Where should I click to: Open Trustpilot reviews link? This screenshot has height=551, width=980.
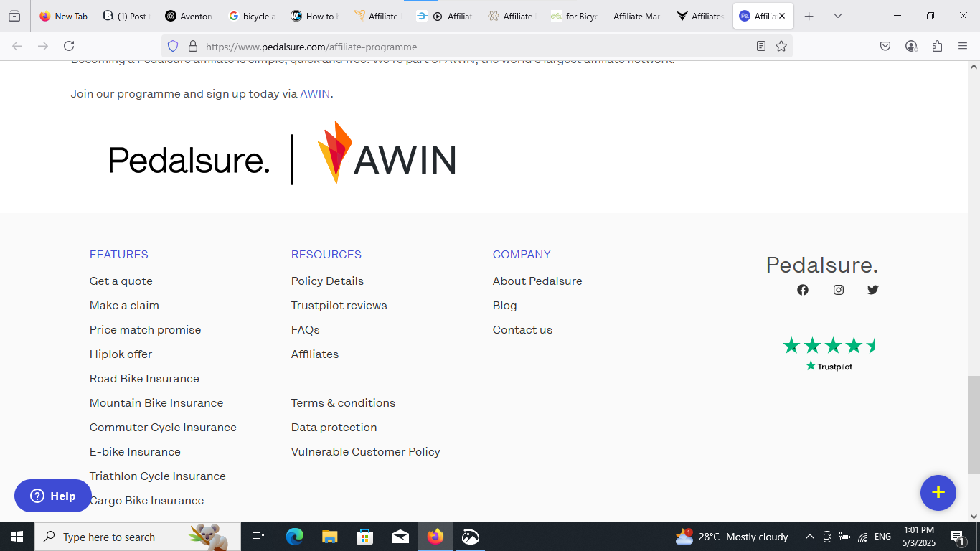[339, 306]
